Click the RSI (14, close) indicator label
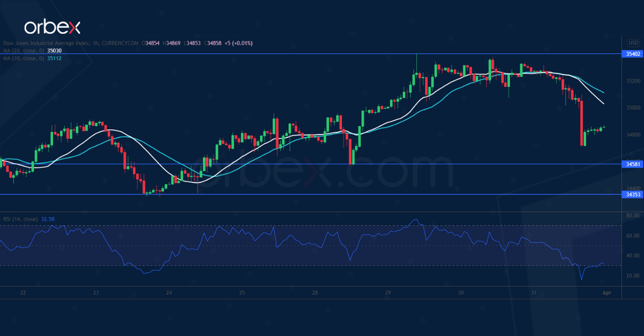Screen dimensions: 644x336 (x=20, y=219)
